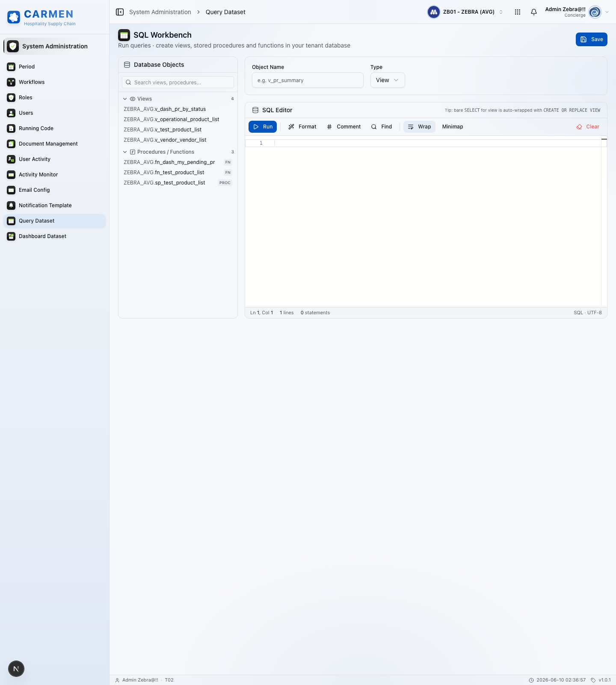
Task: Click Ln 1, Col 1 in status bar
Action: (x=261, y=313)
